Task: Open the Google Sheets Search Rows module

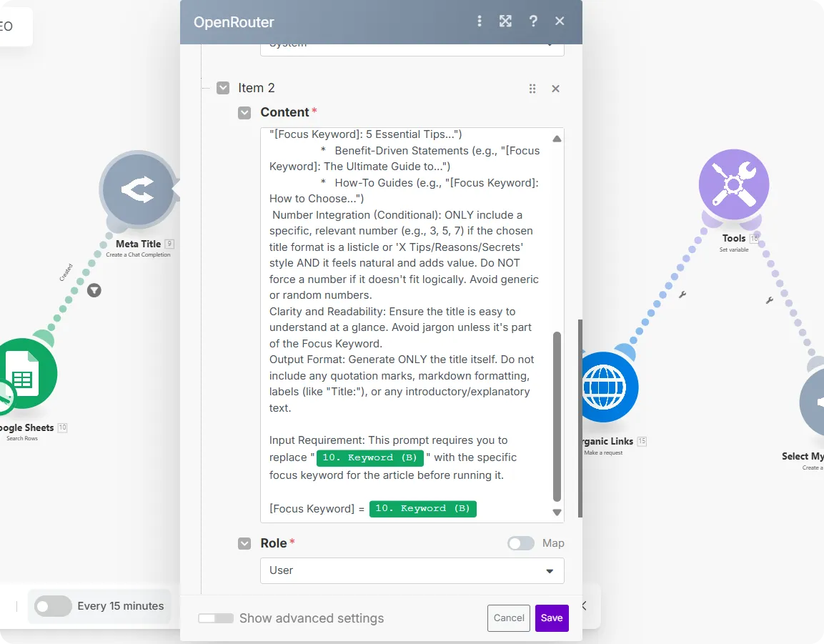Action: pos(24,374)
